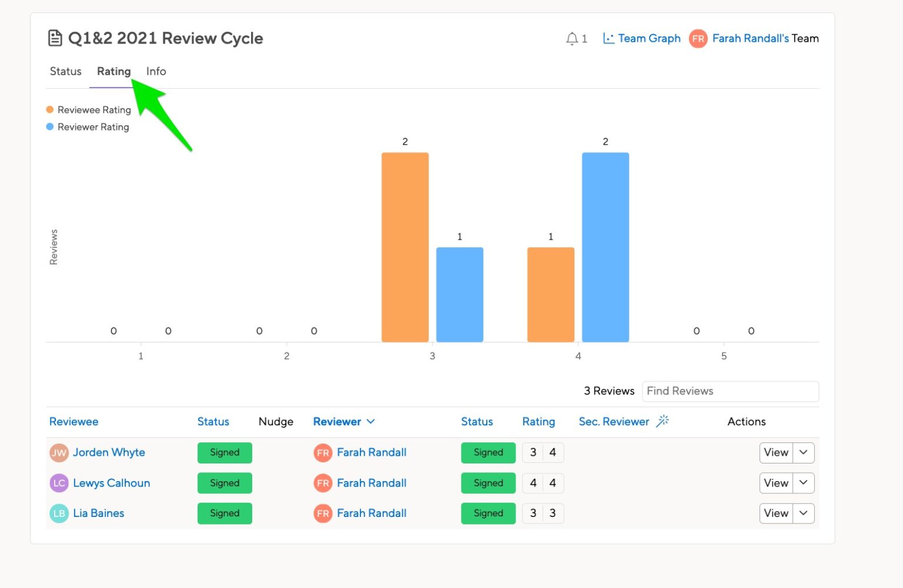Screen dimensions: 903x588
Task: Select the orange rating bar above 3
Action: pyautogui.click(x=405, y=247)
